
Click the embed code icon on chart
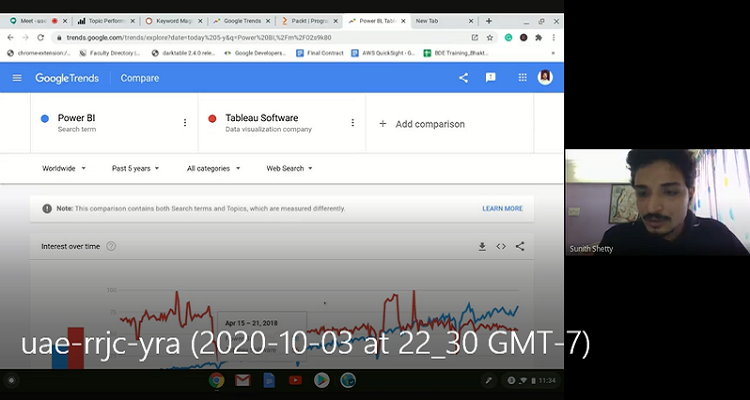click(x=501, y=246)
